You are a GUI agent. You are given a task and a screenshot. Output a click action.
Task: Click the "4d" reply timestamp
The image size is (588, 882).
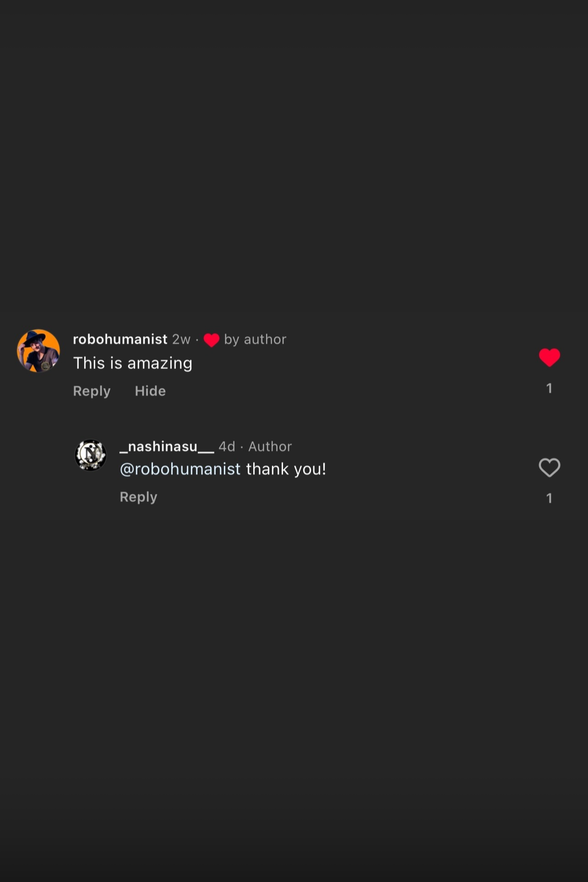click(x=227, y=447)
